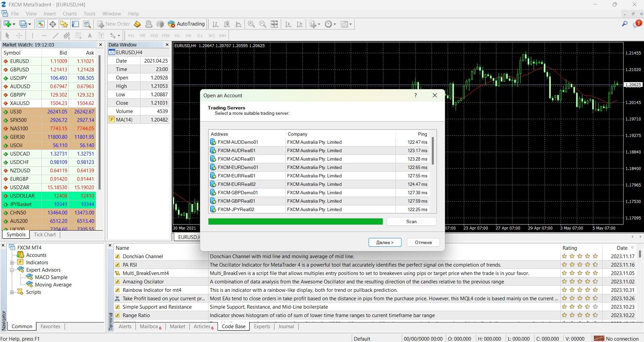Click the New Chart icon
Image resolution: width=644 pixels, height=342 pixels.
(x=7, y=24)
